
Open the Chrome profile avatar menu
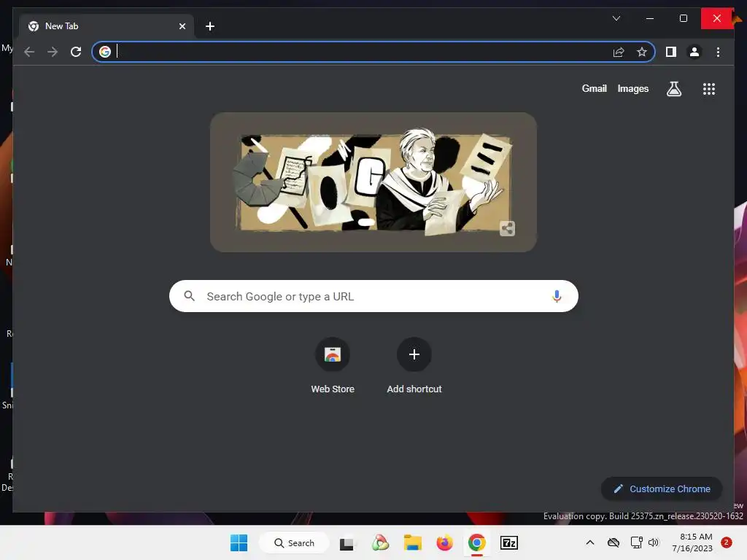pos(694,52)
